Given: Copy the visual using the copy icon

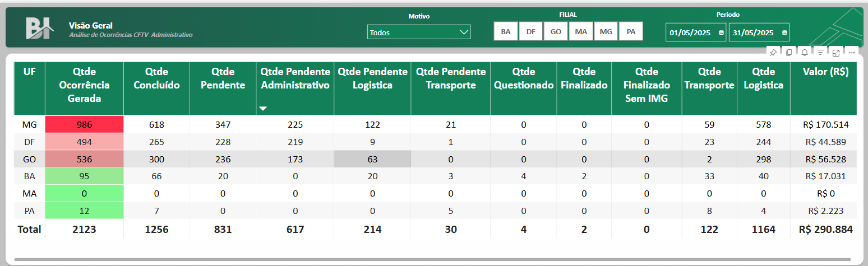Looking at the screenshot, I should tap(789, 53).
